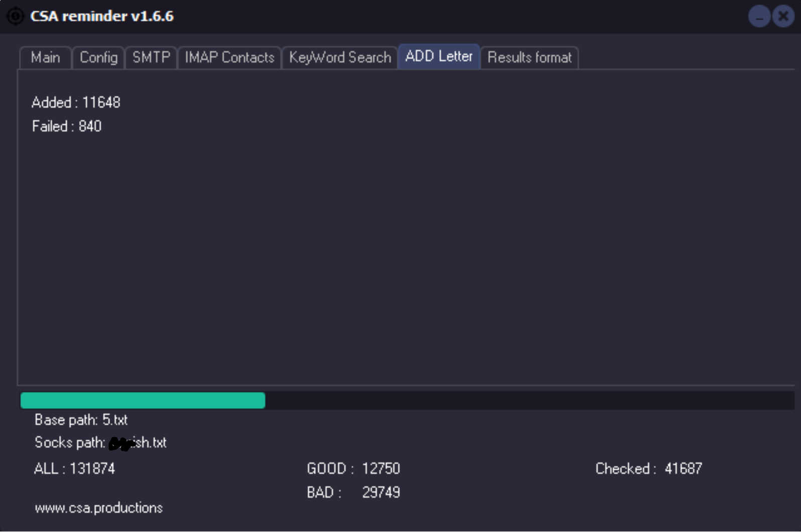Click the Base path 5.txt label
This screenshot has width=801, height=532.
[81, 420]
